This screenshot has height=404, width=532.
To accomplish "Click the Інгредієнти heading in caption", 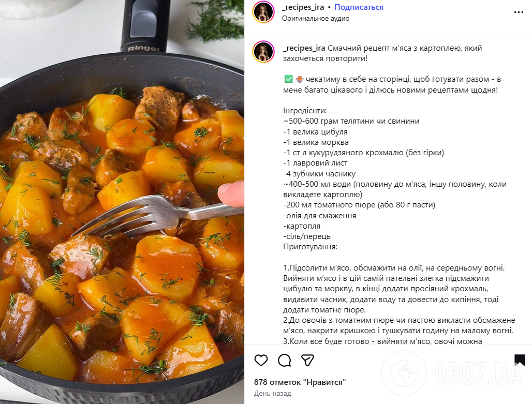I will coord(305,111).
